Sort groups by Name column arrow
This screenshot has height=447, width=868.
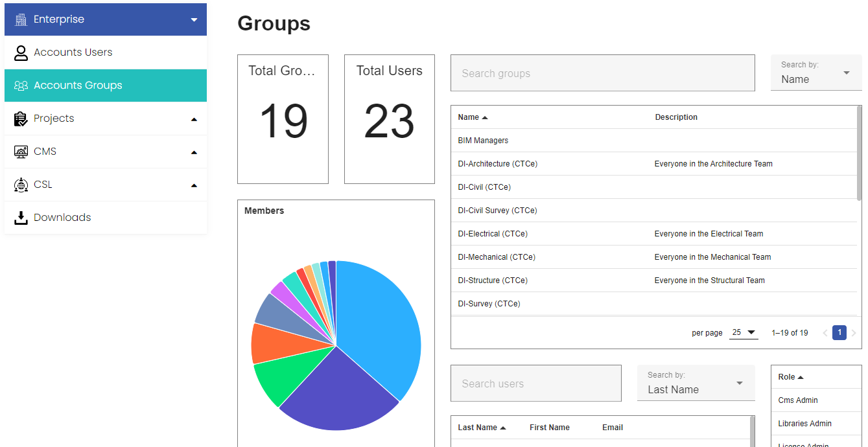pyautogui.click(x=485, y=118)
